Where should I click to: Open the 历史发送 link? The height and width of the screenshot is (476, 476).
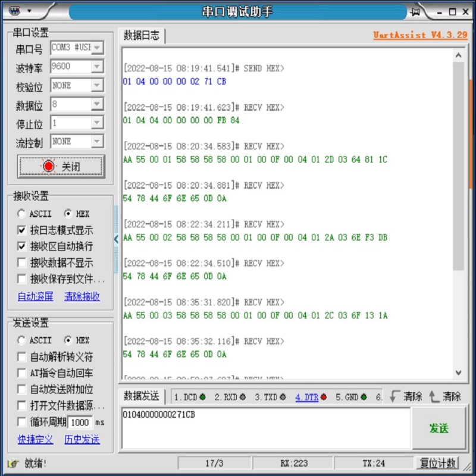pyautogui.click(x=82, y=439)
